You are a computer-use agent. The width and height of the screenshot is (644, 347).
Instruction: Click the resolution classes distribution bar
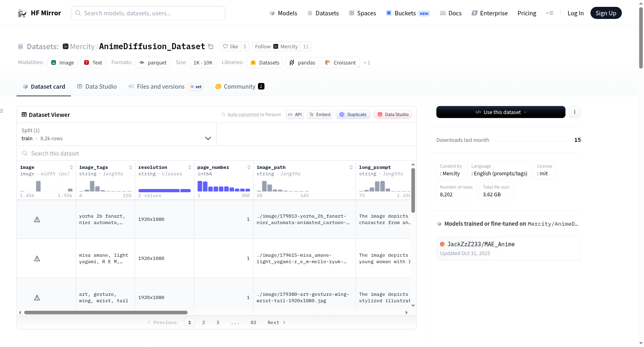165,191
